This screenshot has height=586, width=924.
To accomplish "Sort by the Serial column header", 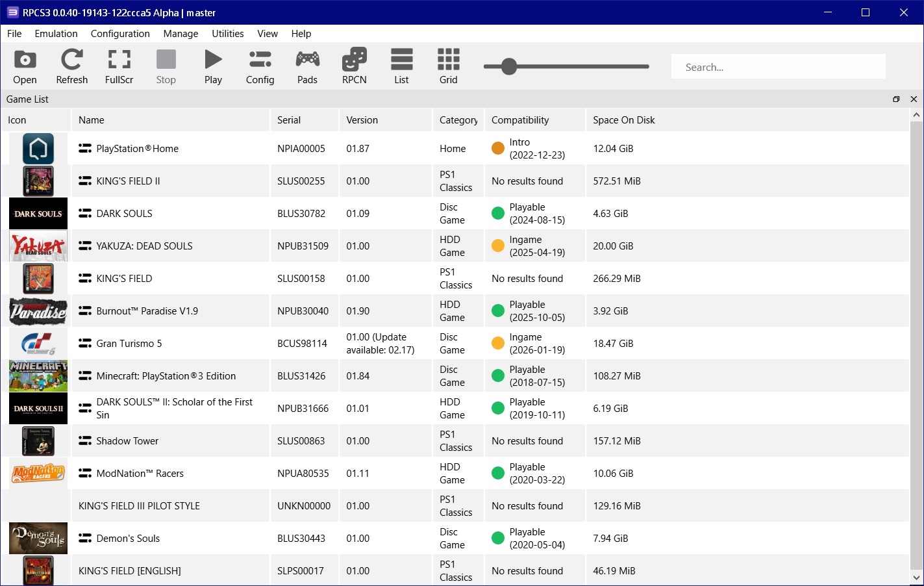I will coord(305,120).
